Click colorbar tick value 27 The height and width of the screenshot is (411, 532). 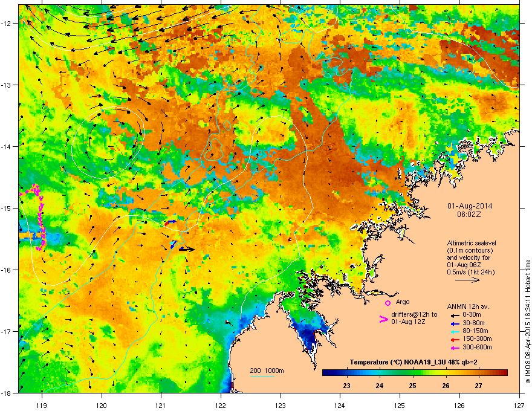pos(478,386)
